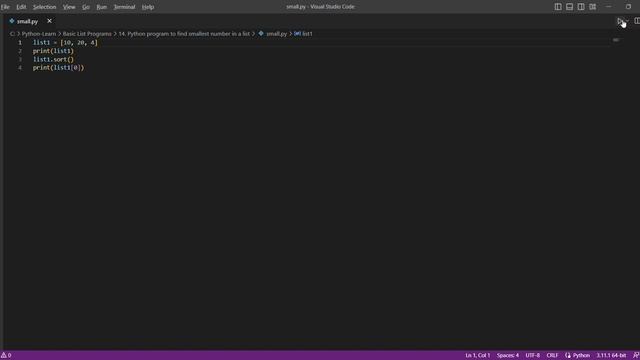Close the small.py editor tab
Image resolution: width=640 pixels, height=360 pixels.
point(49,21)
